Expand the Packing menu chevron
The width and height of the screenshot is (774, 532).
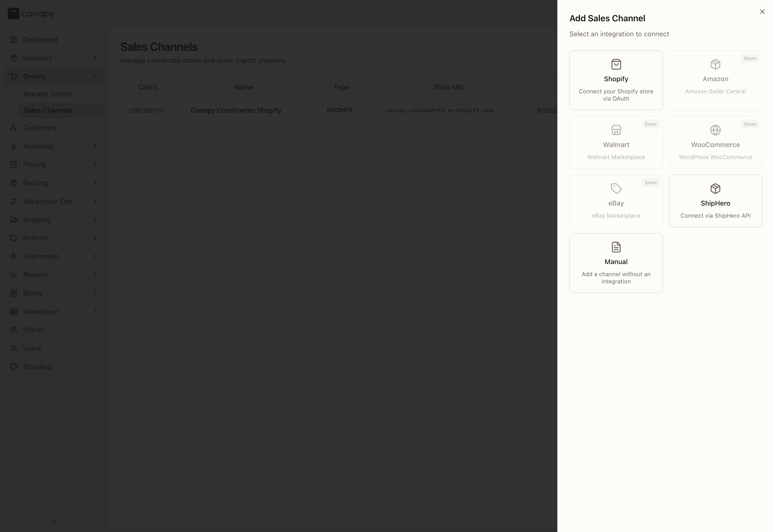(95, 183)
